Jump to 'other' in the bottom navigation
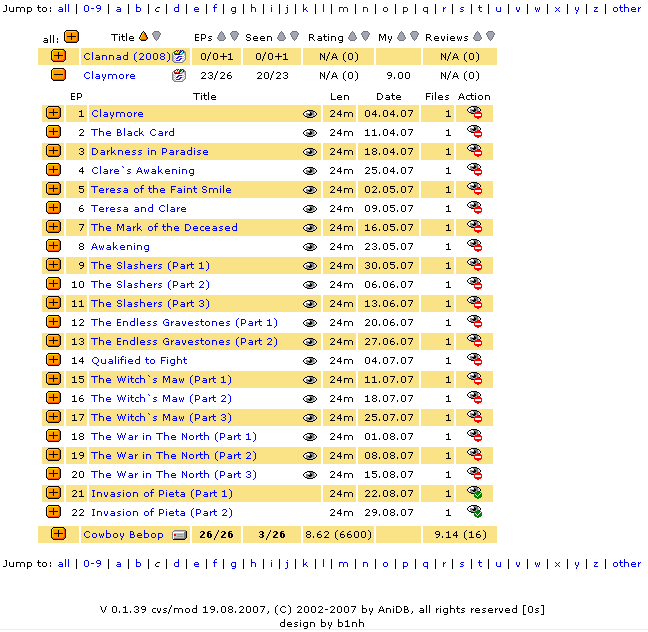 pos(626,563)
